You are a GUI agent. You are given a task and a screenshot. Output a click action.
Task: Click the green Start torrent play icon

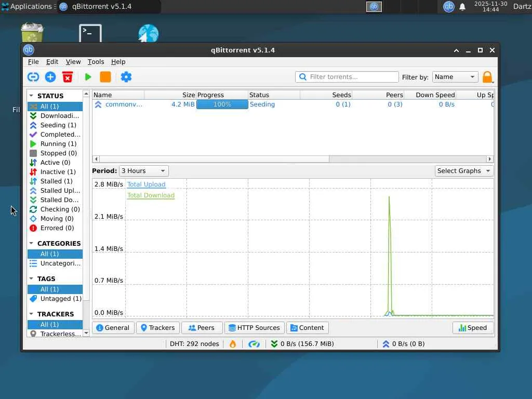tap(88, 77)
